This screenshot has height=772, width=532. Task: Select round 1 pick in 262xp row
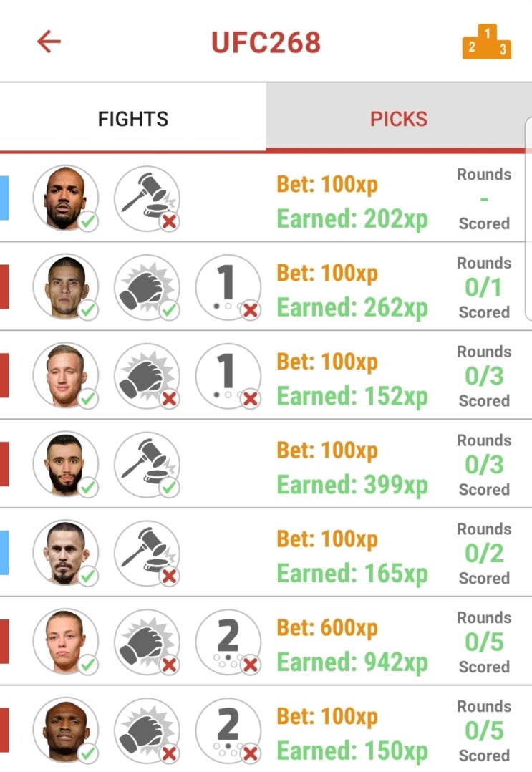coord(228,287)
